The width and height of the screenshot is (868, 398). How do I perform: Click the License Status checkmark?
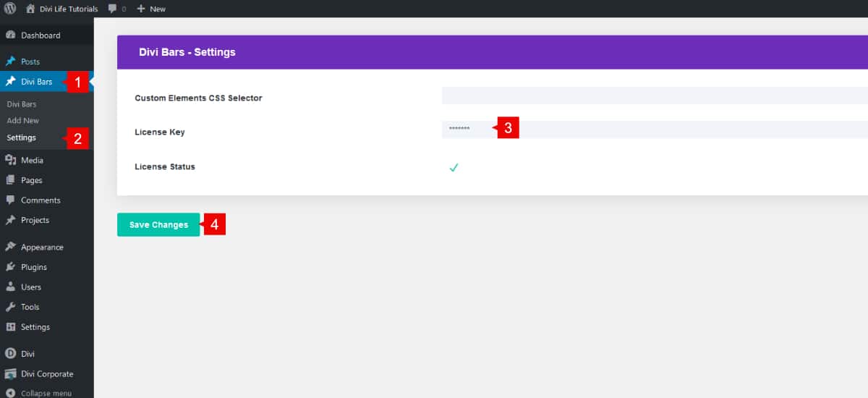tap(454, 167)
